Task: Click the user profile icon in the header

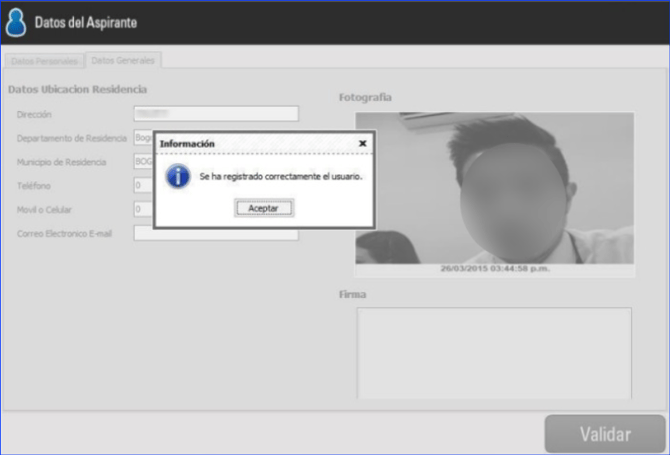Action: point(16,21)
